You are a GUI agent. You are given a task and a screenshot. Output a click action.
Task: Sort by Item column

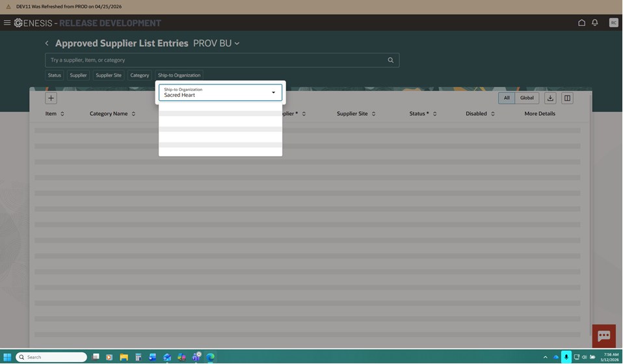(x=62, y=114)
